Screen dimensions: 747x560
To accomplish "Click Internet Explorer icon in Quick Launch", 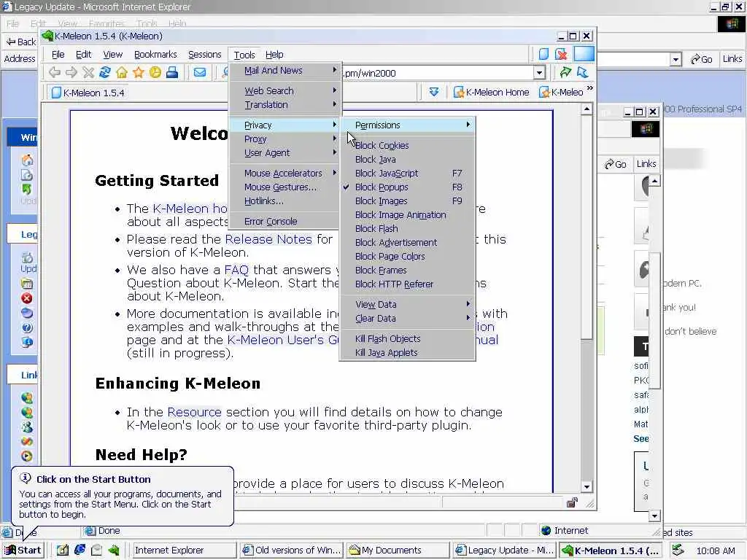I will click(x=80, y=550).
